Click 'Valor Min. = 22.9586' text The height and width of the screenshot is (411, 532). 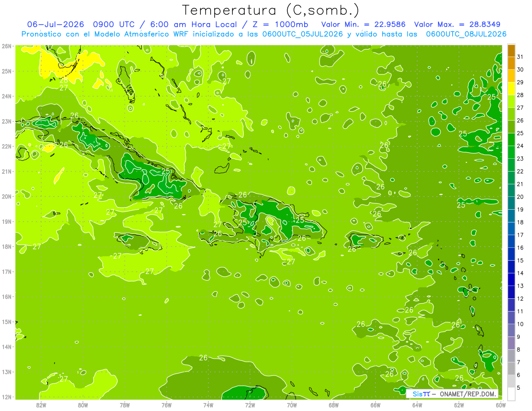[363, 24]
